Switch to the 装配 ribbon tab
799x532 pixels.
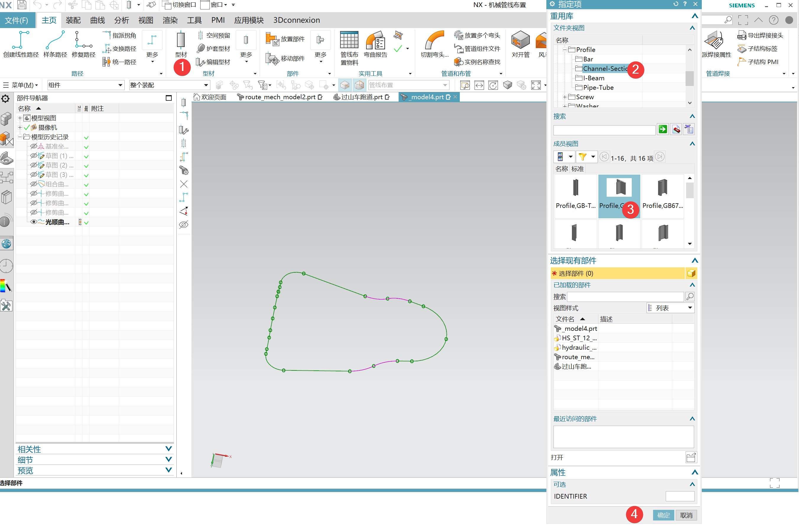tap(73, 20)
